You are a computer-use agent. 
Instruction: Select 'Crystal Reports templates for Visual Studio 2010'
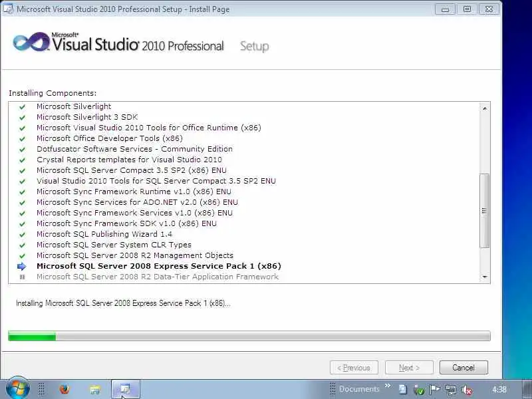pos(129,160)
